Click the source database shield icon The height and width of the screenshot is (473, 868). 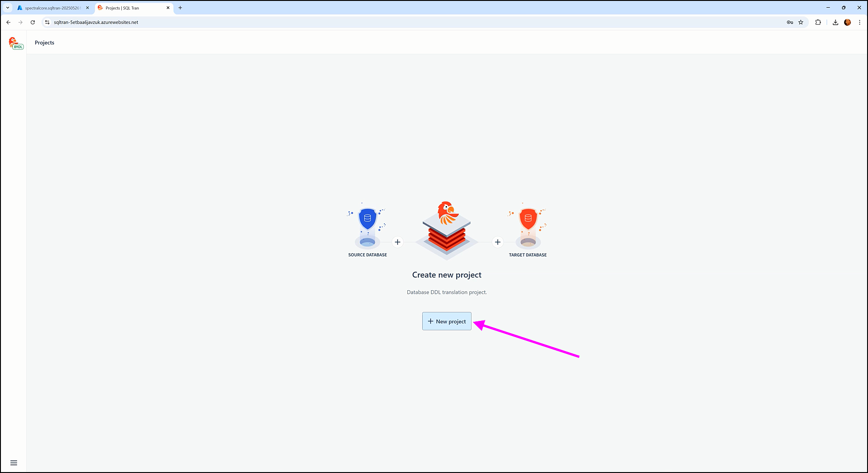click(367, 219)
